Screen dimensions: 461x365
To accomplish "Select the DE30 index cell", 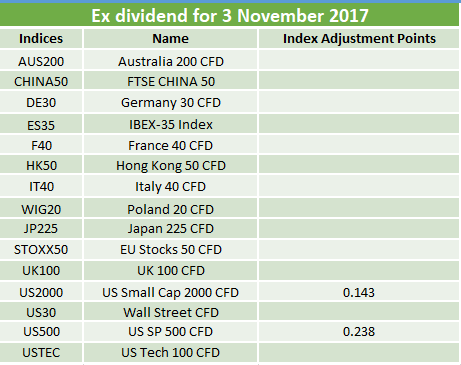I will [41, 102].
